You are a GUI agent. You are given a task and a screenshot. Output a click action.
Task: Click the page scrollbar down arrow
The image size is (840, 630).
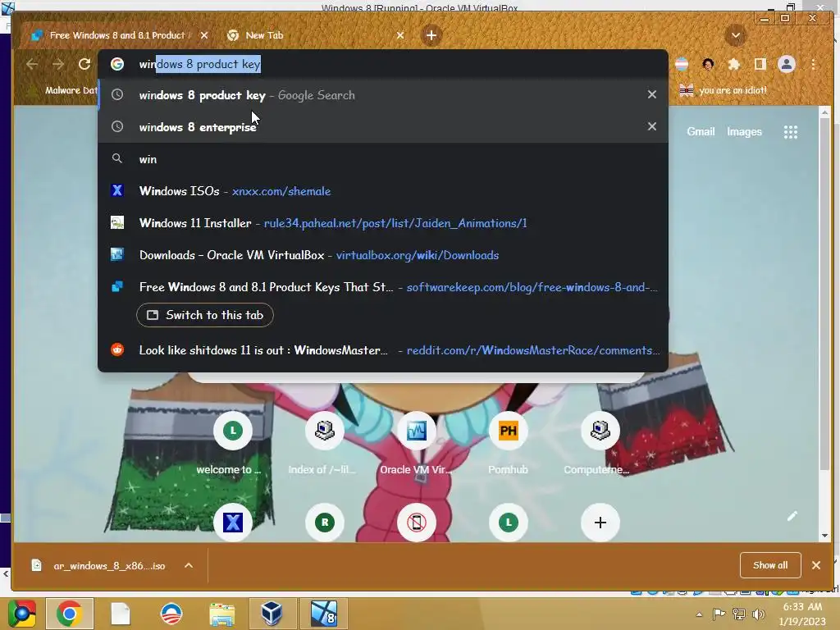[825, 535]
